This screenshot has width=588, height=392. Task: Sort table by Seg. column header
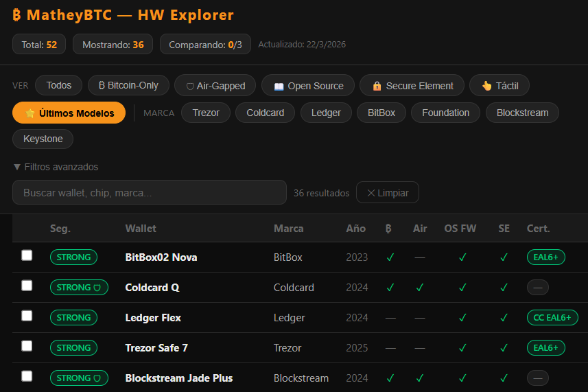[60, 229]
